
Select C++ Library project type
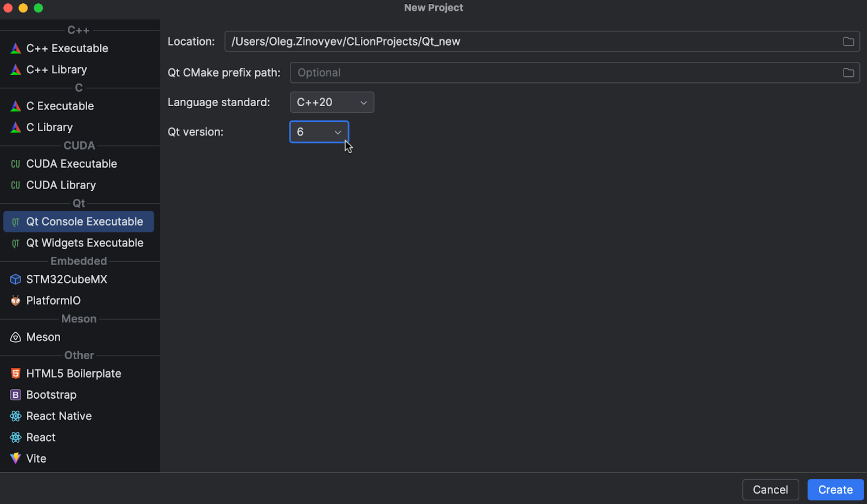(79, 69)
